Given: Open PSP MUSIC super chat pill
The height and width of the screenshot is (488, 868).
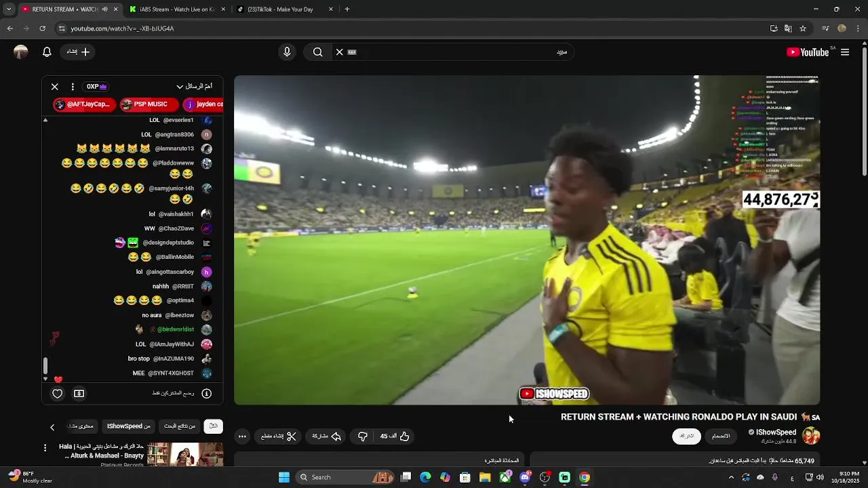Looking at the screenshot, I should click(149, 104).
